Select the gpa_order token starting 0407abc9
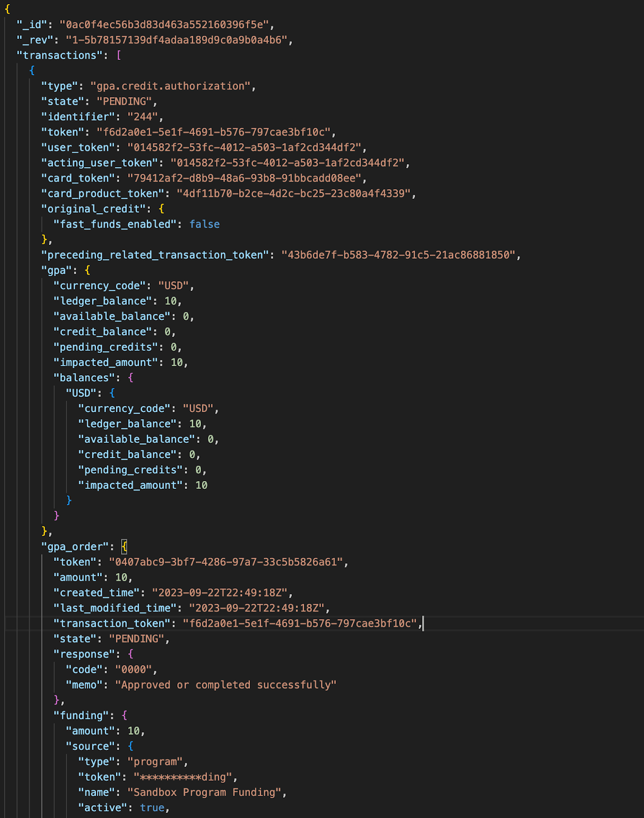 click(226, 562)
